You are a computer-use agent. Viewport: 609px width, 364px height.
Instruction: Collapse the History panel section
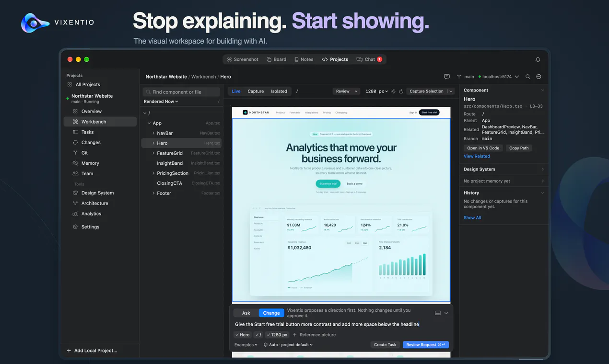tap(543, 193)
